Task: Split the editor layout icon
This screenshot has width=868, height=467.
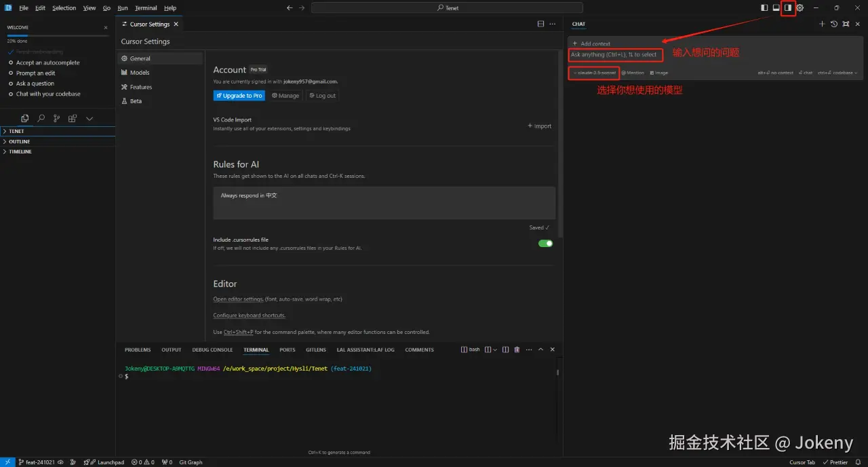Action: (x=540, y=24)
